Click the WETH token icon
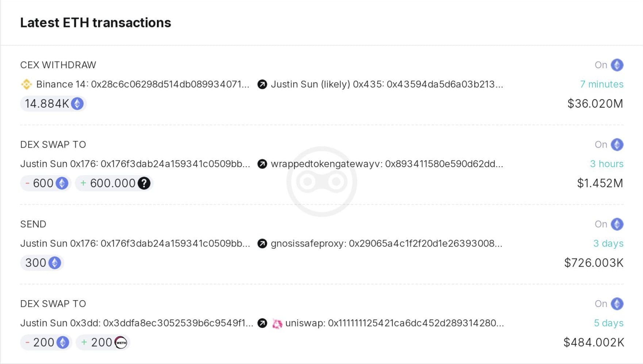Viewport: 643px width, 364px height. [121, 342]
